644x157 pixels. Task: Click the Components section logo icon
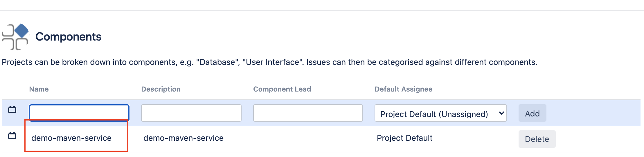click(x=15, y=37)
